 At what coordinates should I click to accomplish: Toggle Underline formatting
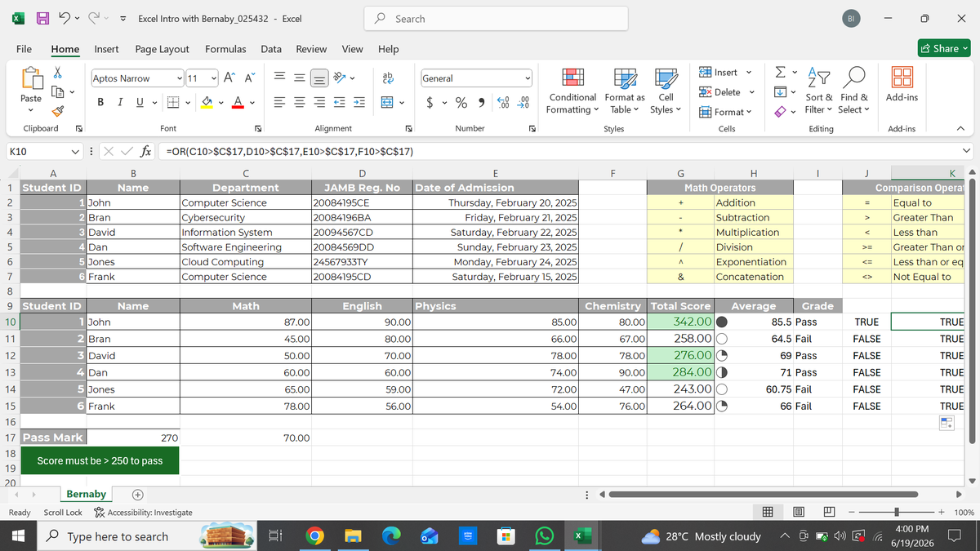click(x=139, y=103)
